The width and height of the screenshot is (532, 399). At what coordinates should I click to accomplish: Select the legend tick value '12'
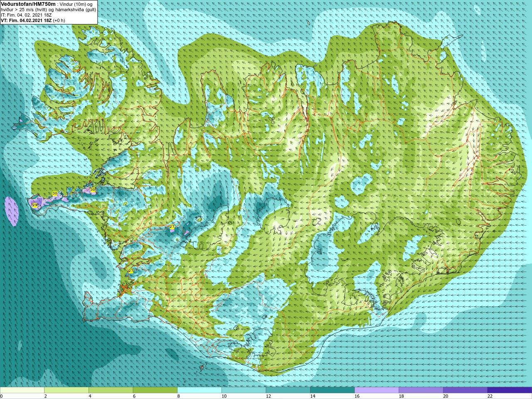coord(268,396)
